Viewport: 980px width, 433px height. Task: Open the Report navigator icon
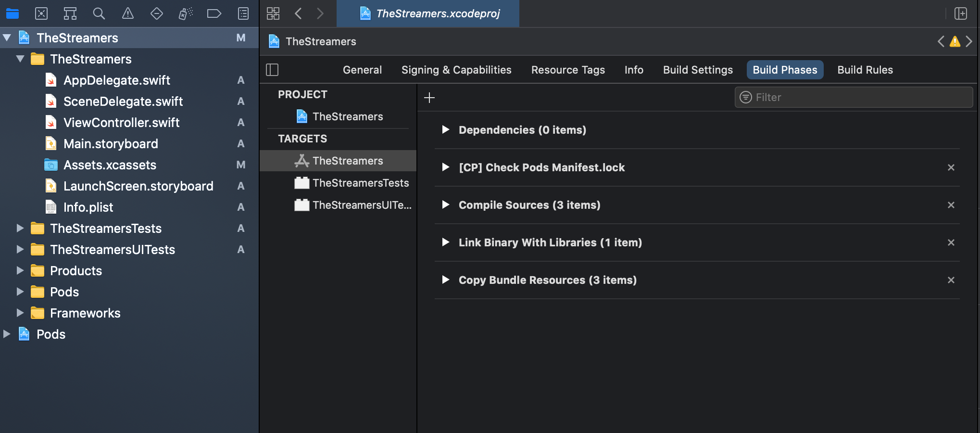[243, 13]
